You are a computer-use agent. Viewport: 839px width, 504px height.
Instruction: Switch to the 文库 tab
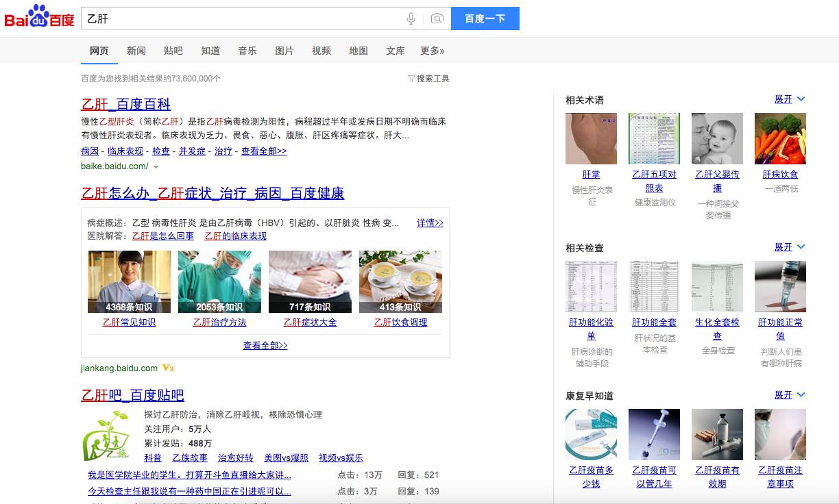pos(396,51)
